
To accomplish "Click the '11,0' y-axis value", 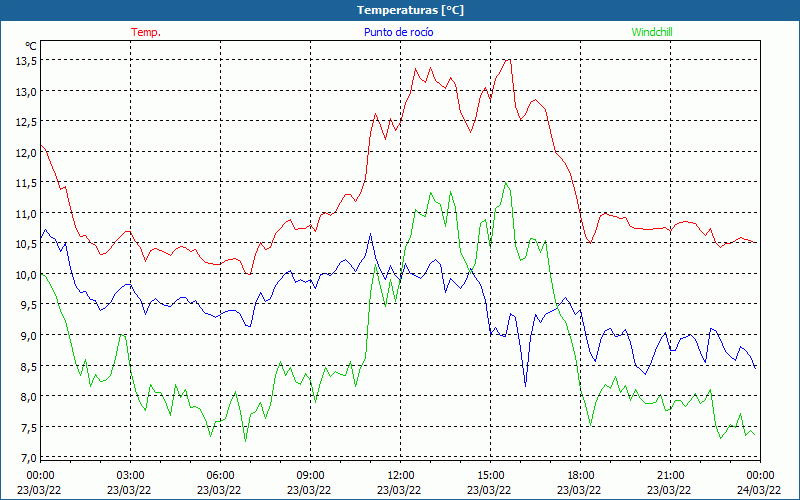I will click(x=27, y=214).
